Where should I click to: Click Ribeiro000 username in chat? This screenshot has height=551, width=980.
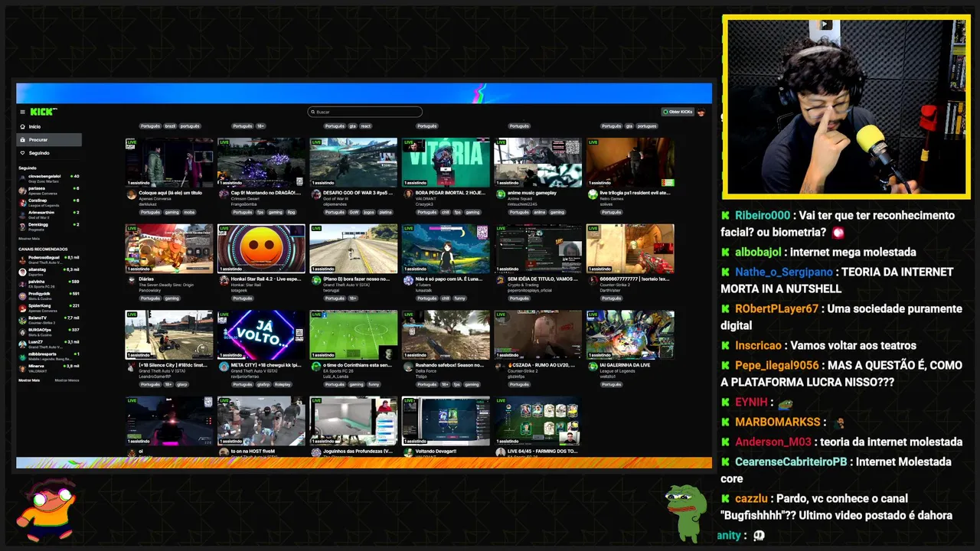[763, 216]
